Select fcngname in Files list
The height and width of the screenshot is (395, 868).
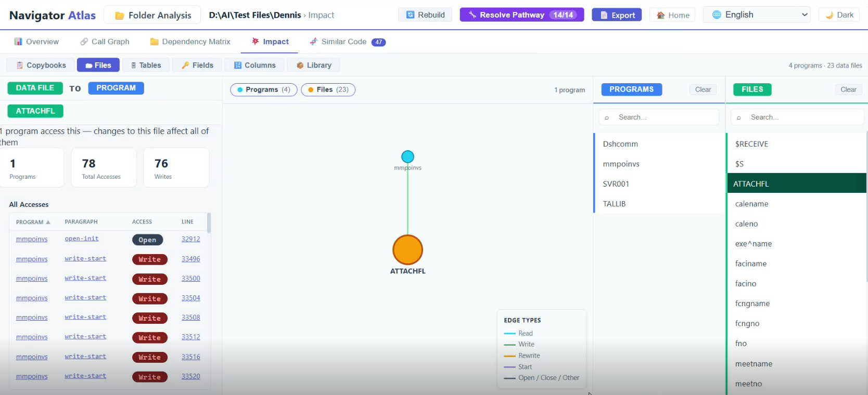pyautogui.click(x=797, y=304)
